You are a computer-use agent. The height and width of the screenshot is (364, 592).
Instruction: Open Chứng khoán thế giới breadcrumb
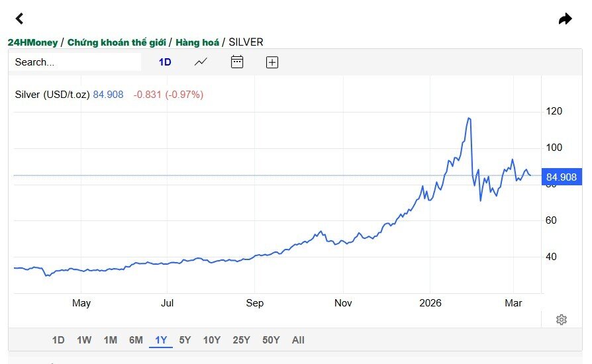(x=117, y=42)
